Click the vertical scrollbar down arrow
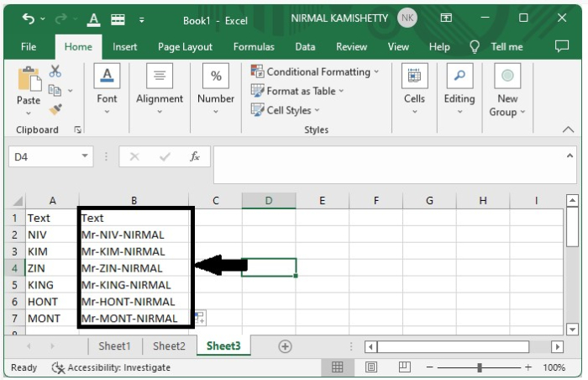Viewport: 588px width, 380px height. pyautogui.click(x=572, y=330)
